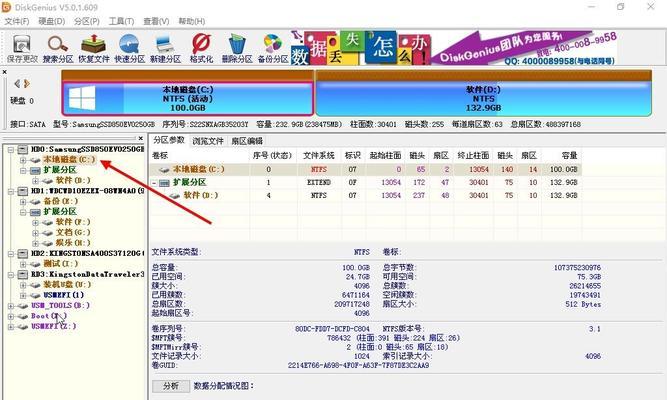
Task: Expand the 备份(E:) tree node
Action: 23,201
